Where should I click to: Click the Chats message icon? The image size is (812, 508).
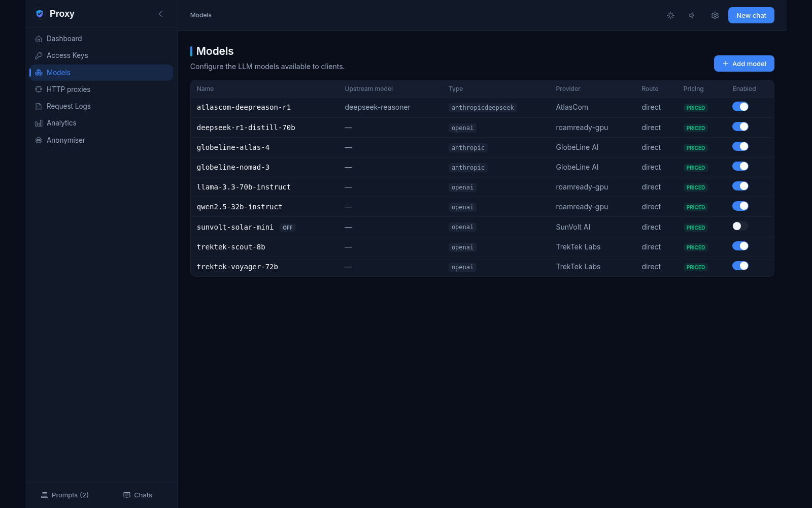point(127,495)
